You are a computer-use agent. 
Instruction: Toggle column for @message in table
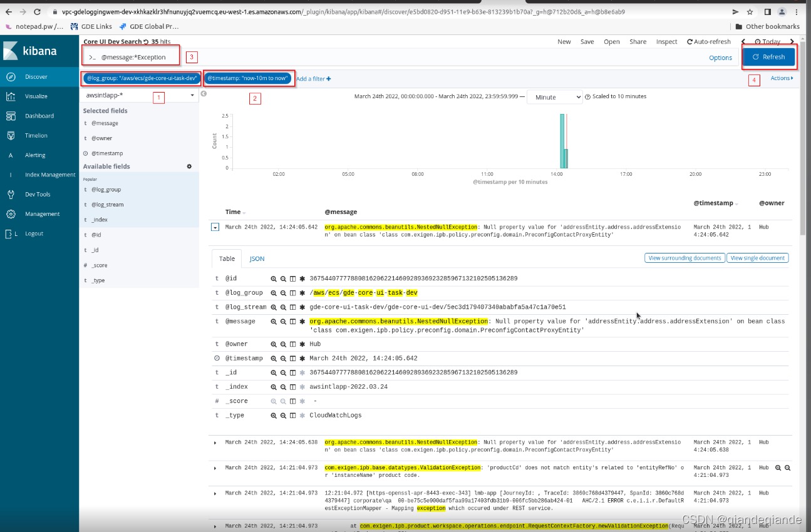[292, 322]
